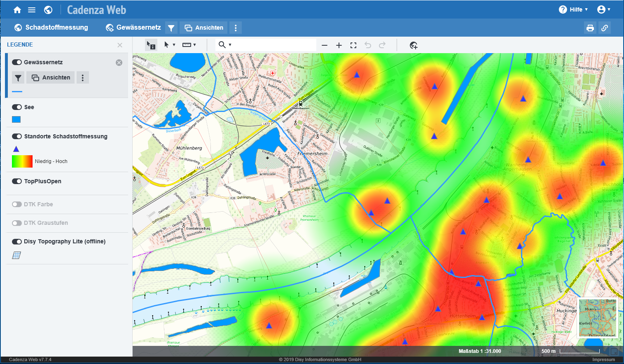Open the Hilfe help menu

[x=573, y=9]
